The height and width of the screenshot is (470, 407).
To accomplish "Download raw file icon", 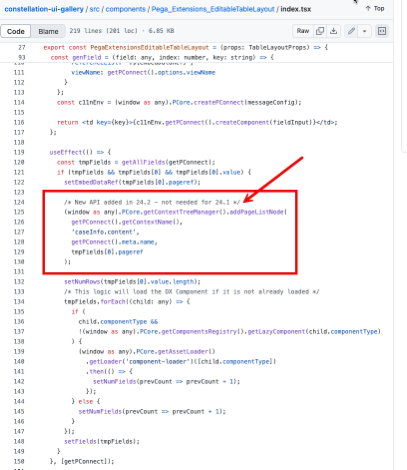I will [333, 31].
